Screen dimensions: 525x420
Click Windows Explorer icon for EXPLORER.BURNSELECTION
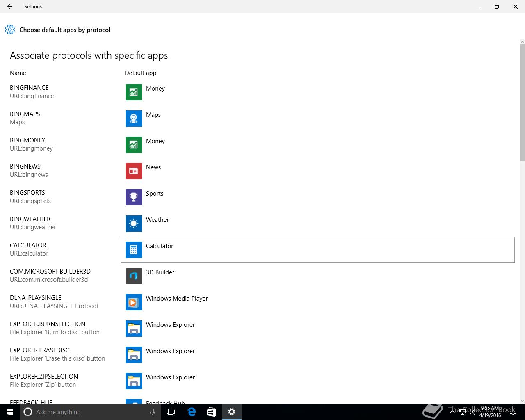point(134,329)
